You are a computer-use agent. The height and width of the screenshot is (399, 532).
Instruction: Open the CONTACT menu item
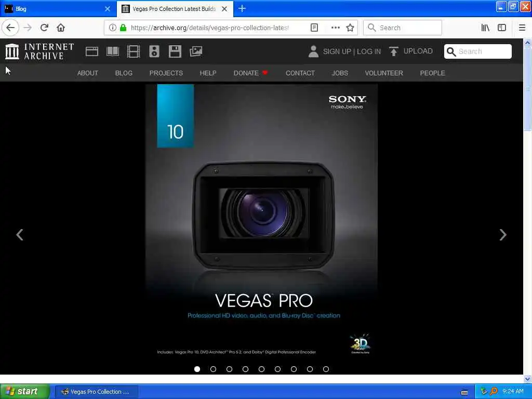coord(300,73)
